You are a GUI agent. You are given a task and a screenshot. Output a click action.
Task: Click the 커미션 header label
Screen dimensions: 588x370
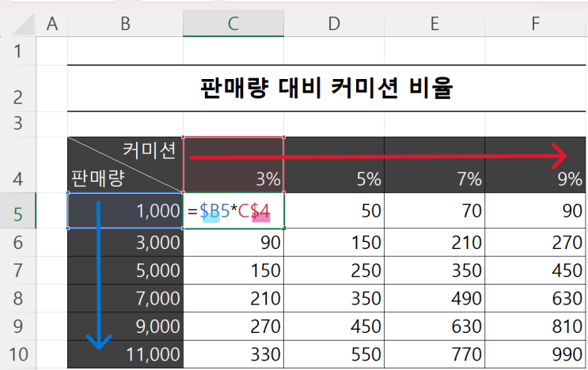(150, 150)
